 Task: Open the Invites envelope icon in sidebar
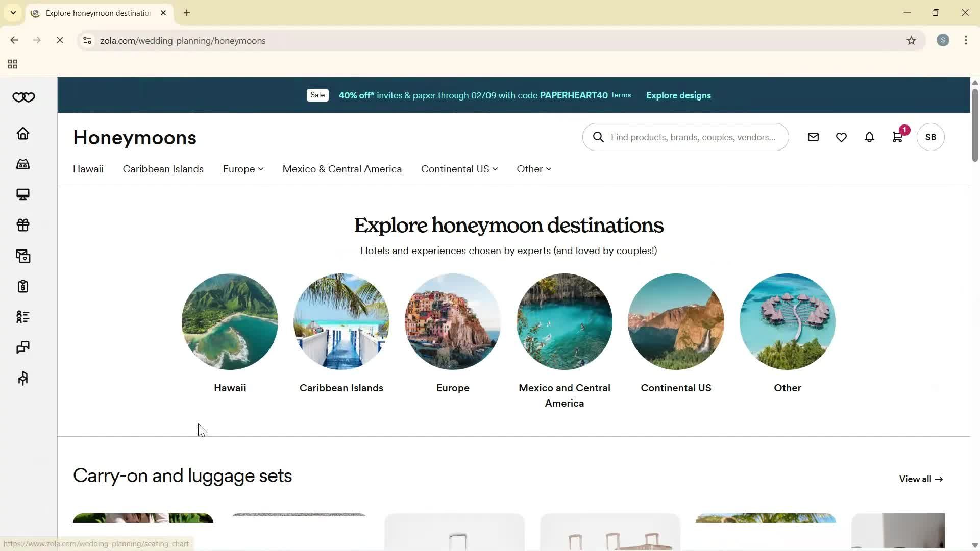coord(22,256)
